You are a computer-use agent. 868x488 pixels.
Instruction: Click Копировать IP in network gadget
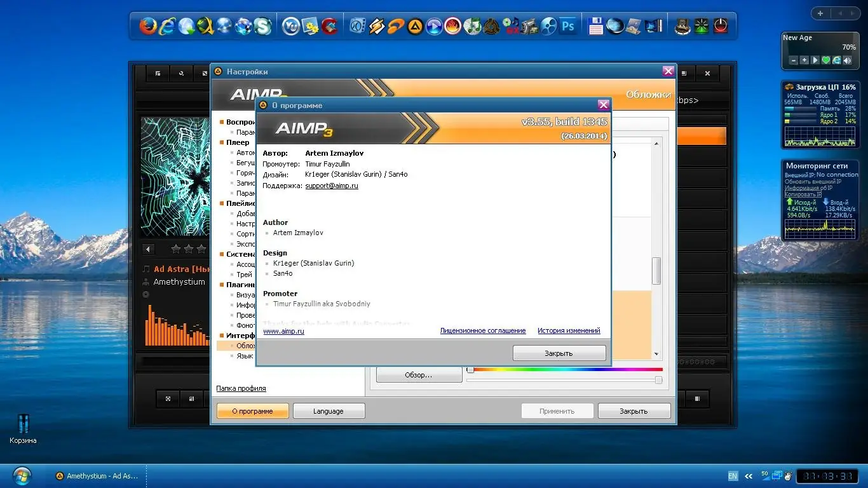coord(803,194)
